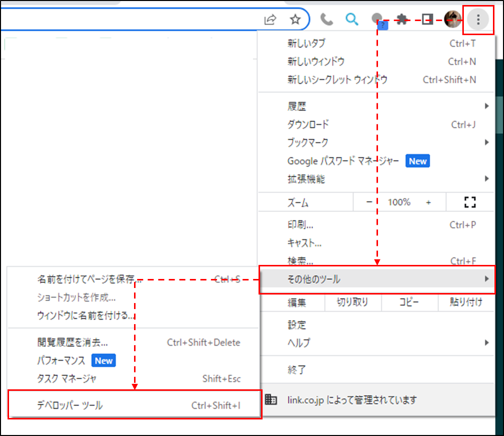Toggle fullscreen mode icon in zoom row

coord(470,202)
